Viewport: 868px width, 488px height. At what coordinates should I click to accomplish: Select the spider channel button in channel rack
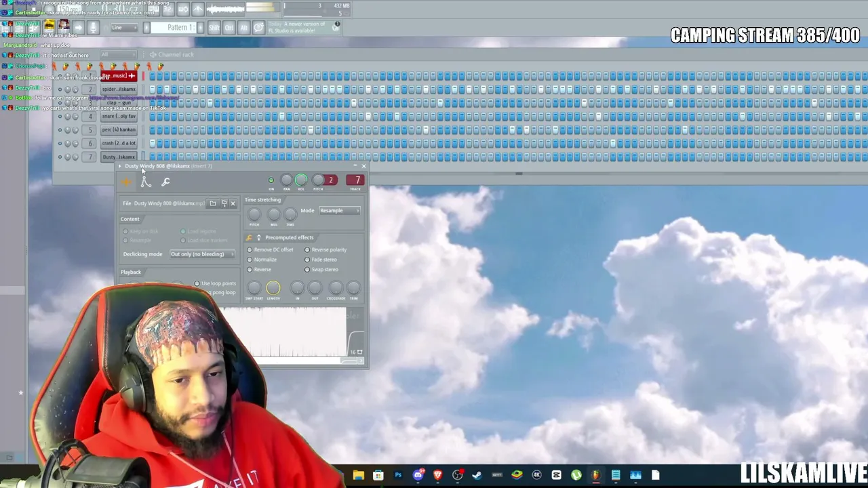119,89
